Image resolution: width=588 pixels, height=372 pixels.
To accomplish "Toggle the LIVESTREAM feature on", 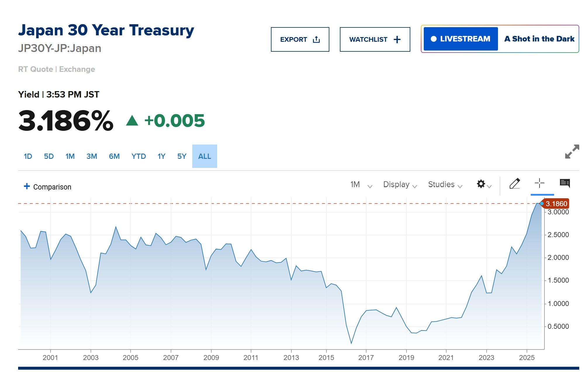I will click(x=461, y=39).
